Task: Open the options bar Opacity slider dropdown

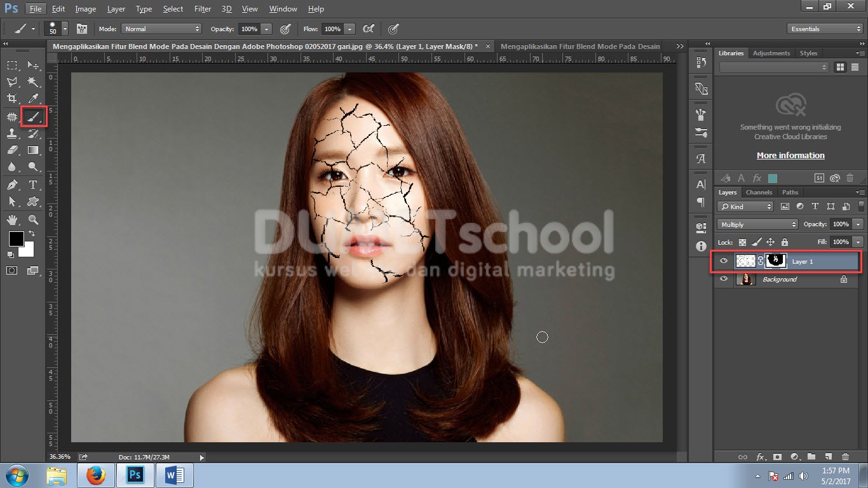Action: pos(266,29)
